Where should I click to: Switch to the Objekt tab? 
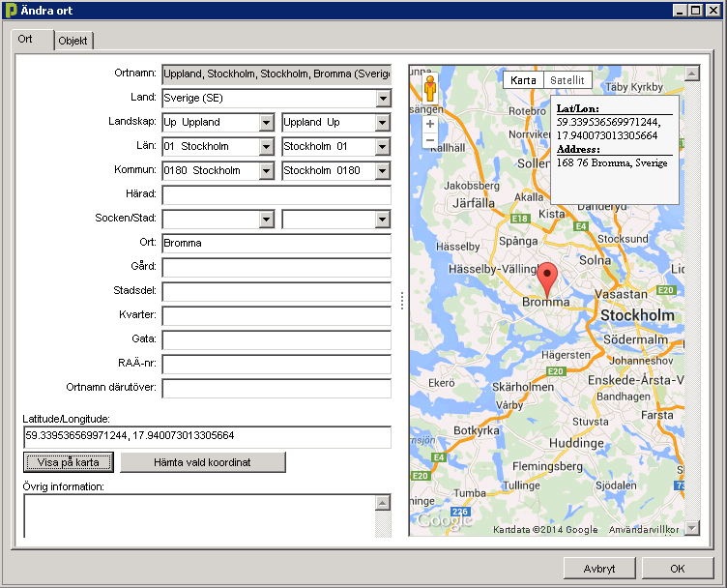pos(73,41)
